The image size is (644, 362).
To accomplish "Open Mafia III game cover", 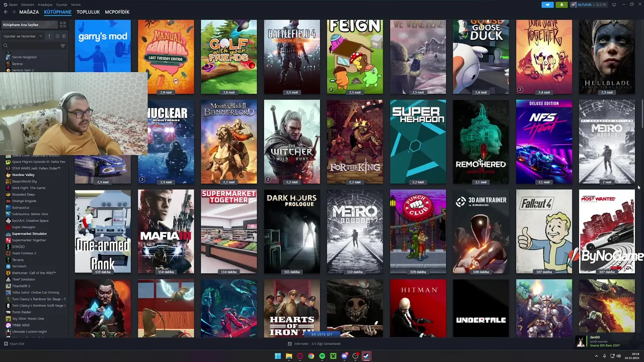I will pos(166,231).
